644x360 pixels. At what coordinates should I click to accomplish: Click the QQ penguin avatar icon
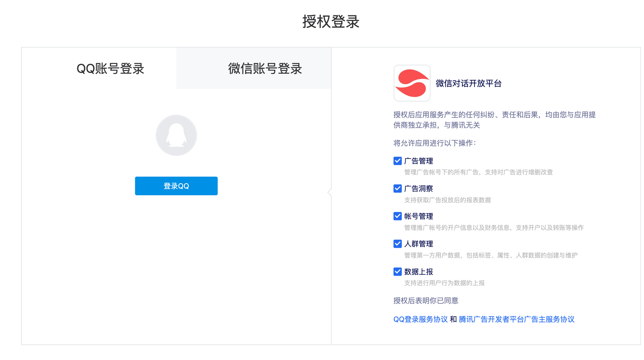tap(176, 135)
